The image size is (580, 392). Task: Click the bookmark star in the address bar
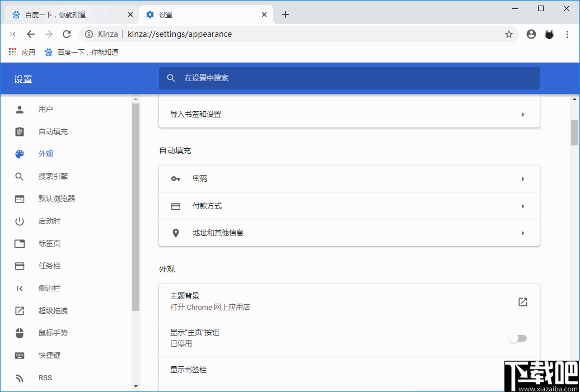[508, 34]
